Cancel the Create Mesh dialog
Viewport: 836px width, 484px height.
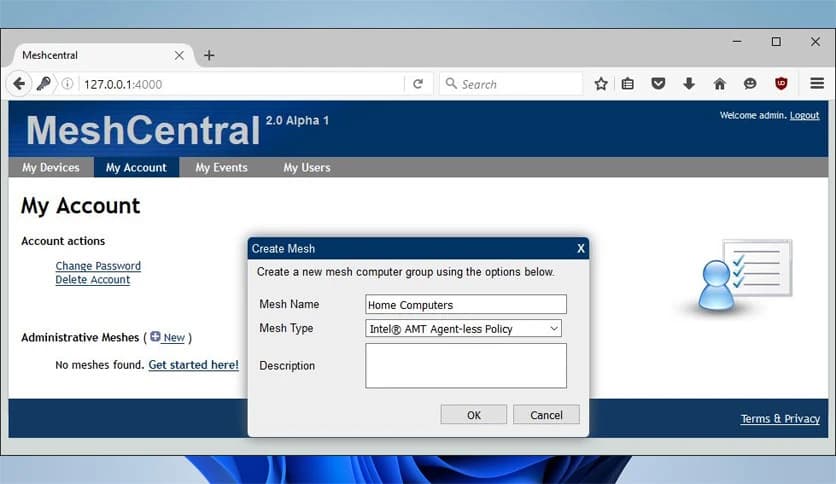tap(546, 415)
